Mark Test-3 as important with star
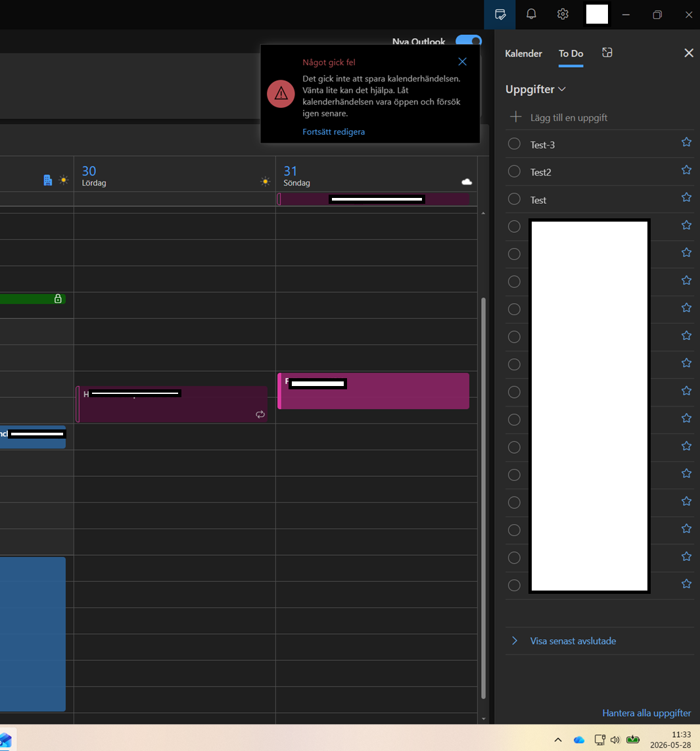700x751 pixels. coord(686,142)
